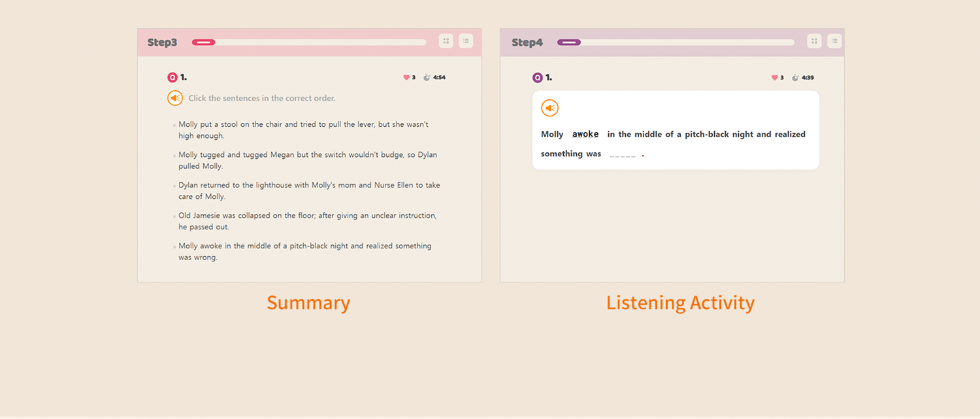Click the timer icon showing 4:54
This screenshot has width=980, height=419.
[427, 78]
